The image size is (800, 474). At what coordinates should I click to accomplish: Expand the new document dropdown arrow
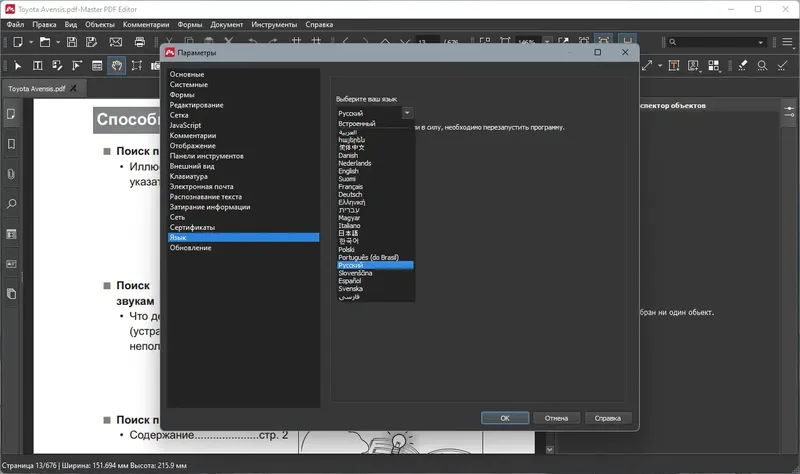point(31,42)
